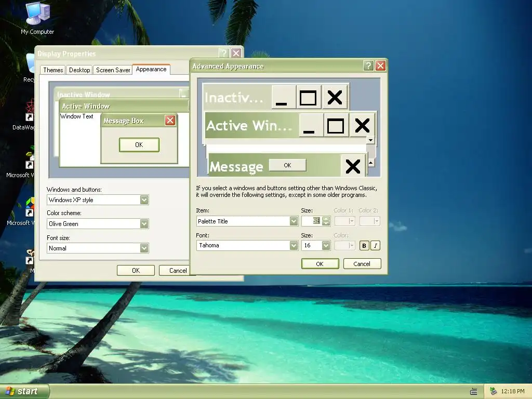Viewport: 532px width, 399px height.
Task: Click the item Size input field
Action: (x=312, y=221)
